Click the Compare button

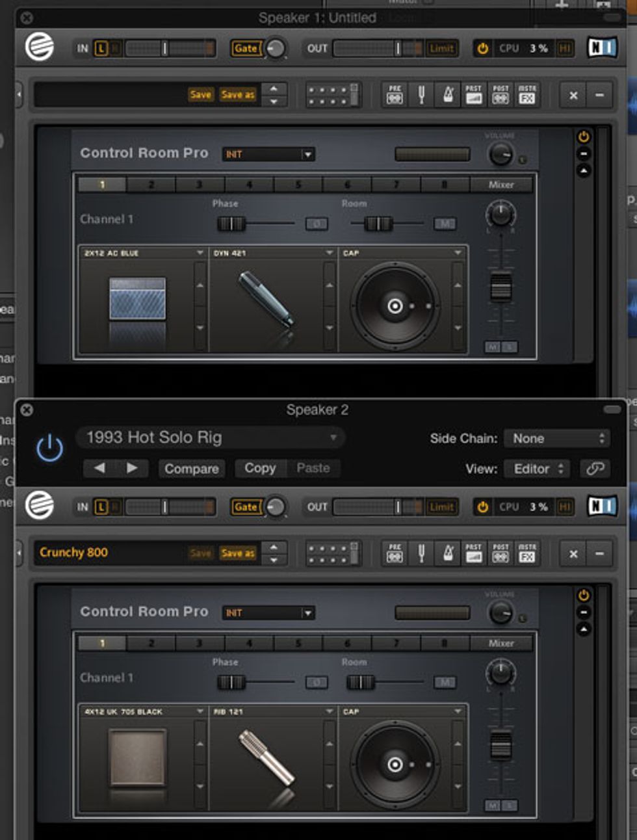click(x=192, y=468)
